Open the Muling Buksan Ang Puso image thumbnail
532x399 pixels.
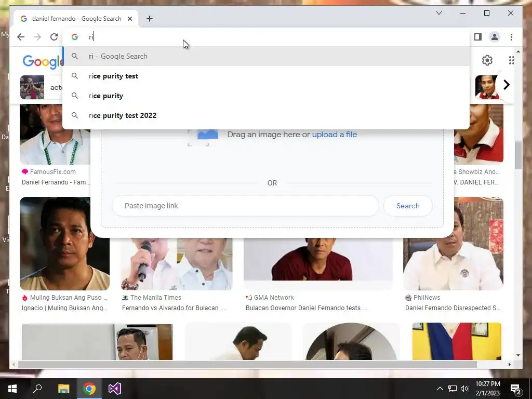pos(65,244)
